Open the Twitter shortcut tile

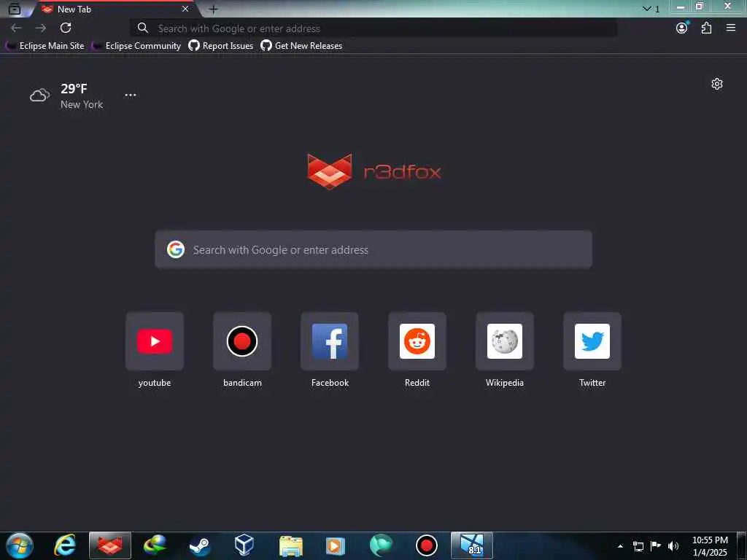pos(592,341)
